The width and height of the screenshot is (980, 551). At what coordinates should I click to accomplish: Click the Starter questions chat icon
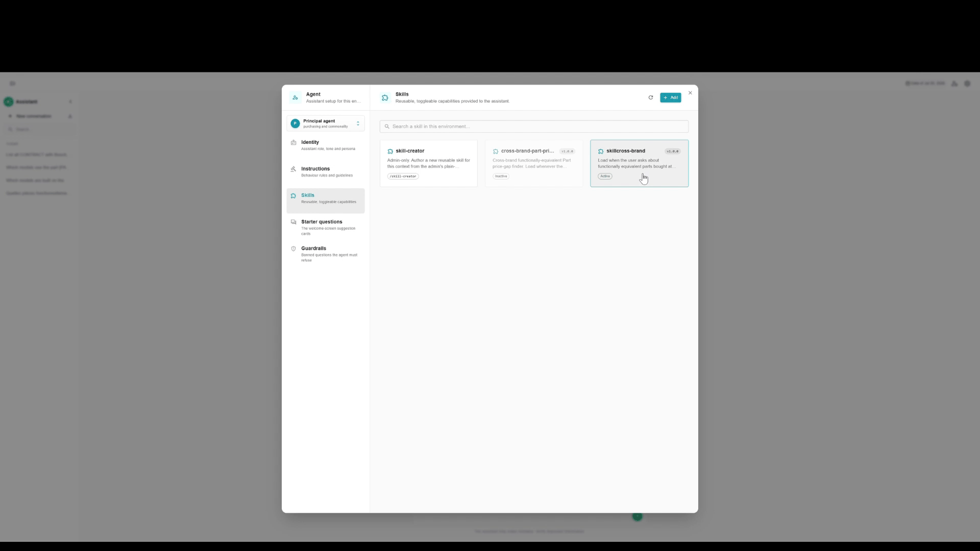tap(293, 222)
